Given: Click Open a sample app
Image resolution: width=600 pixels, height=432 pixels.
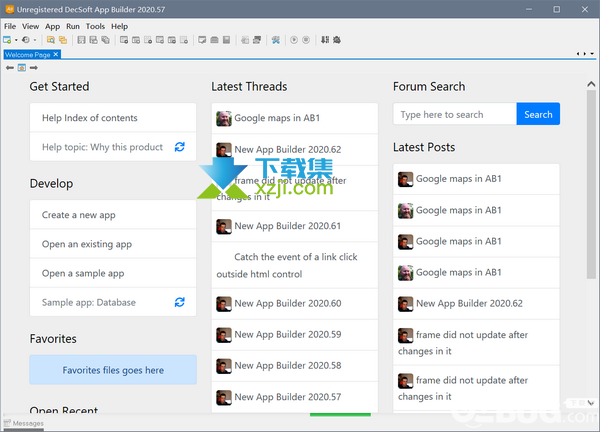Looking at the screenshot, I should click(113, 273).
